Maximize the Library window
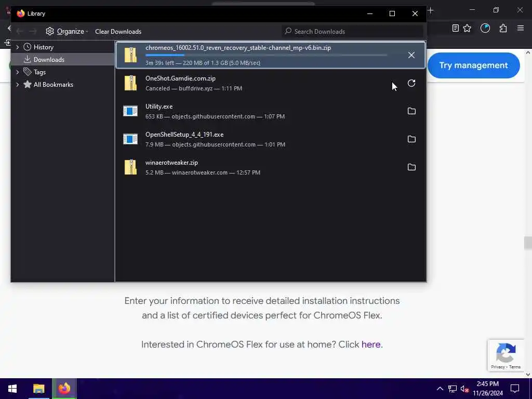 392,14
